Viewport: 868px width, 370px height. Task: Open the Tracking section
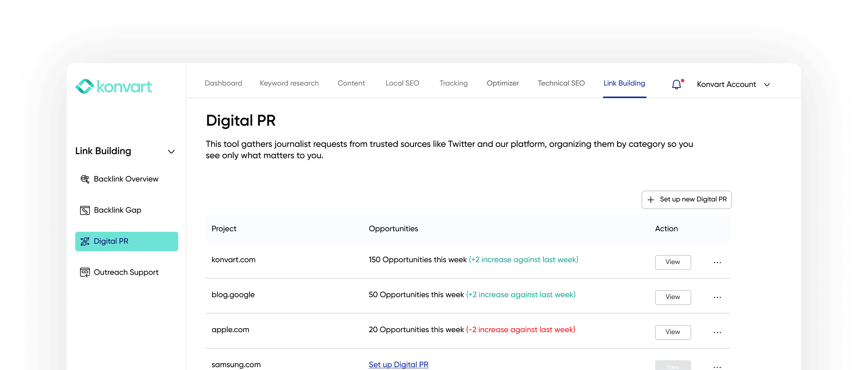pyautogui.click(x=453, y=83)
